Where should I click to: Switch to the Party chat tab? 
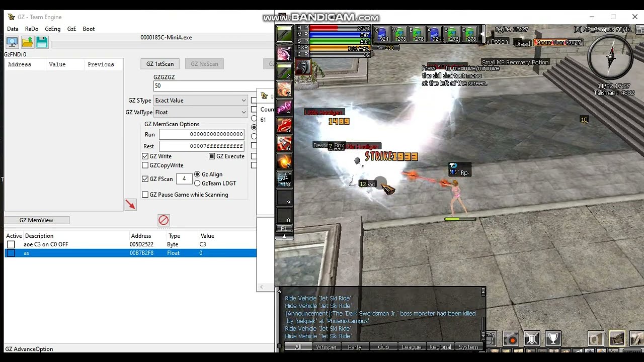tap(355, 347)
